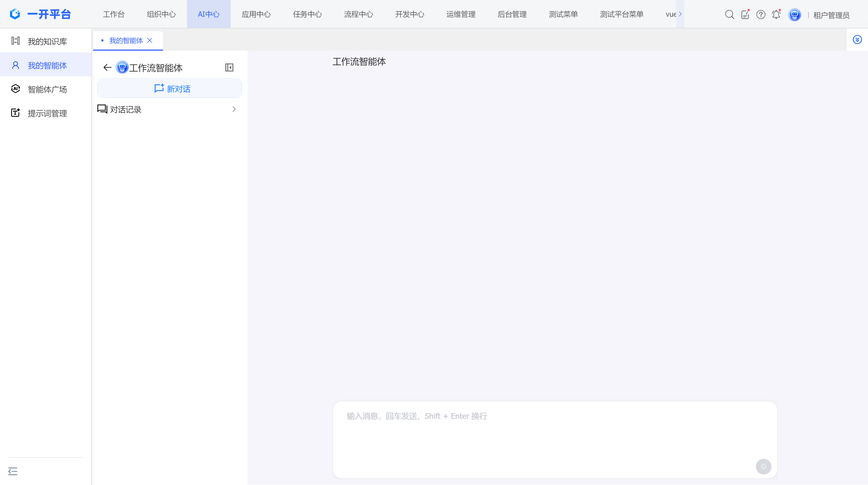Open 提示词管理 in sidebar

47,113
